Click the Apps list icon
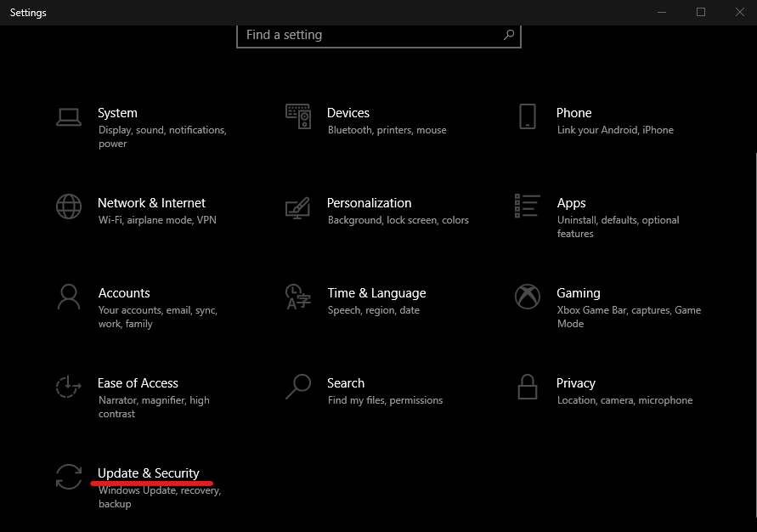 coord(528,207)
